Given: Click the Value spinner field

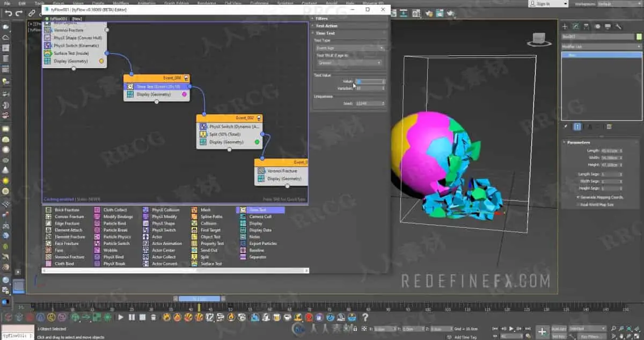Looking at the screenshot, I should [x=370, y=81].
